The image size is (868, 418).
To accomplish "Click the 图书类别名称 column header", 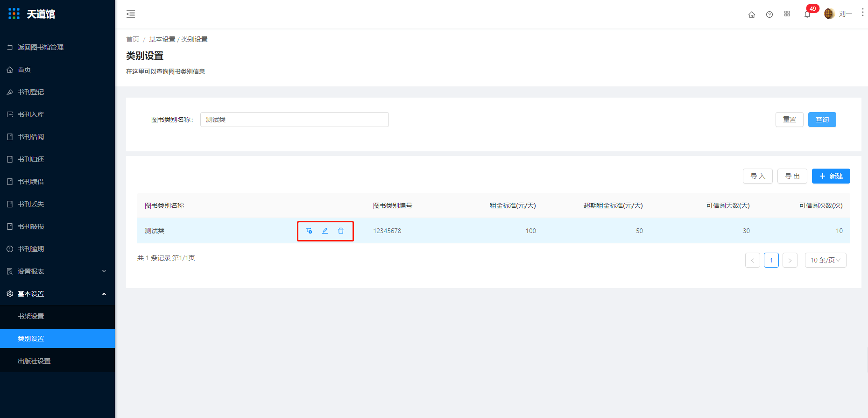I will [164, 205].
